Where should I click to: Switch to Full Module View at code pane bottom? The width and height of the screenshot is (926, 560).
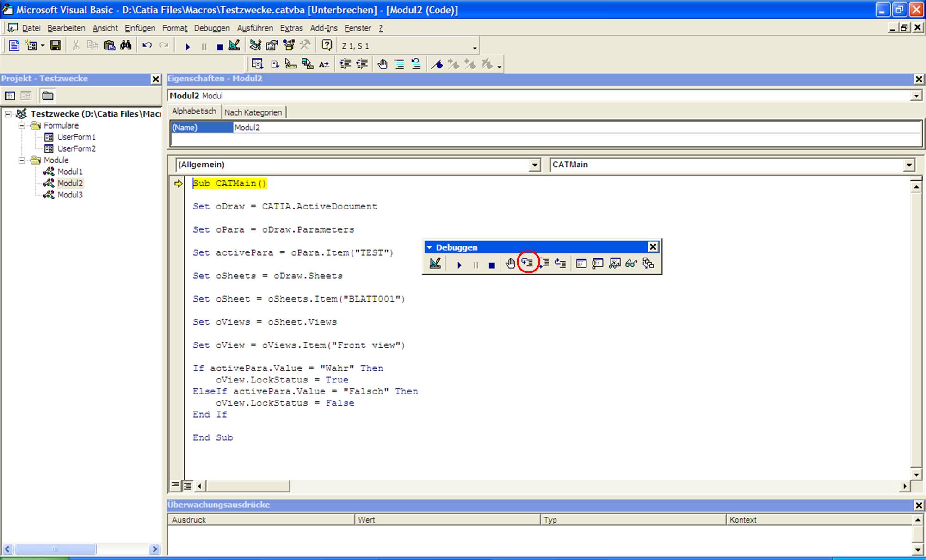[x=187, y=486]
